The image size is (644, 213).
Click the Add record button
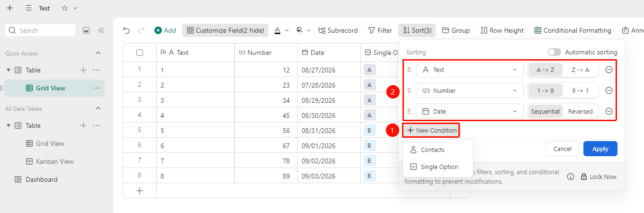point(165,30)
